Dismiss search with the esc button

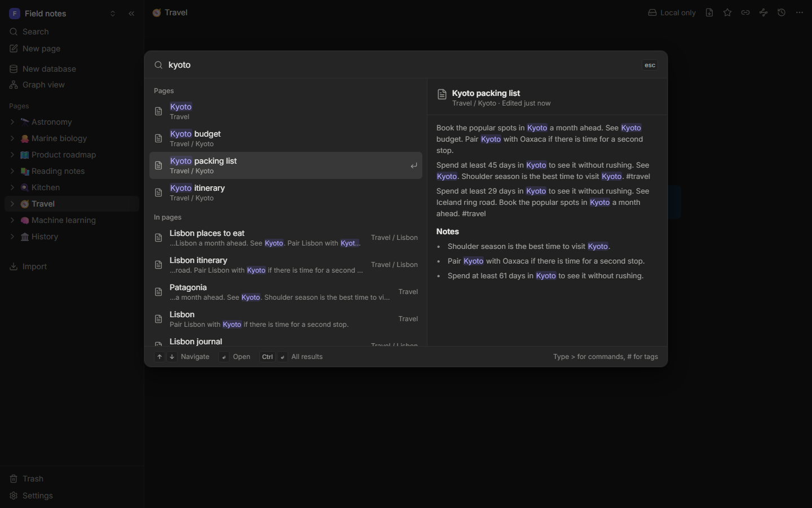[x=650, y=65]
